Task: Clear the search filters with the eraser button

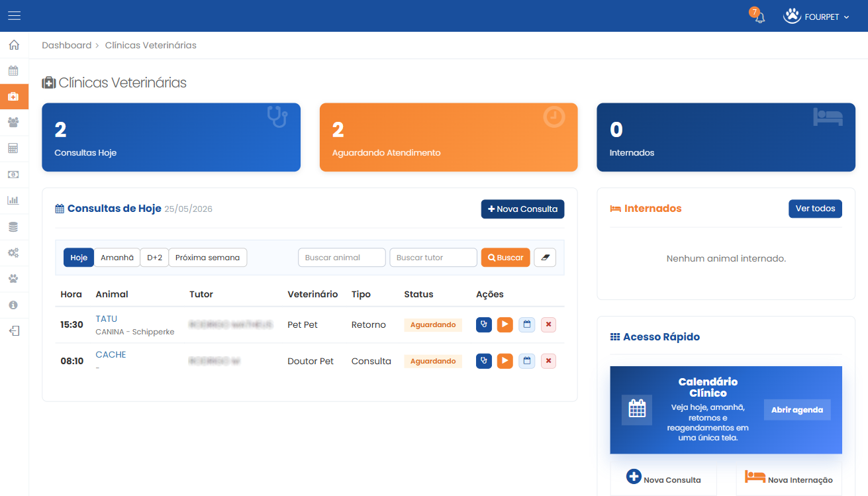Action: point(545,258)
